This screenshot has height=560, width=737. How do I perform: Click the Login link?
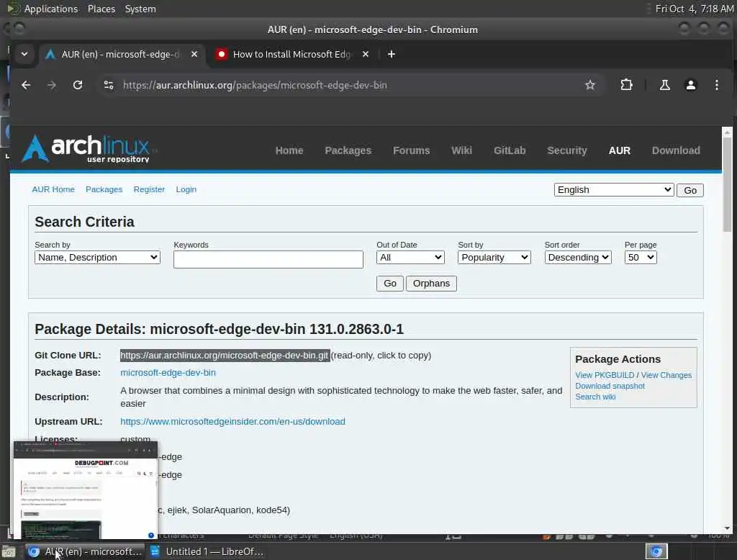pos(186,189)
